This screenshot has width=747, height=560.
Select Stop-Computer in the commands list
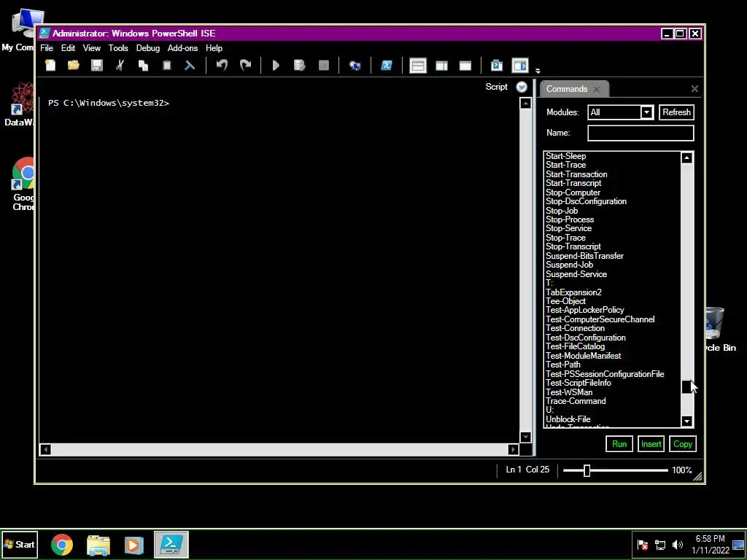573,192
